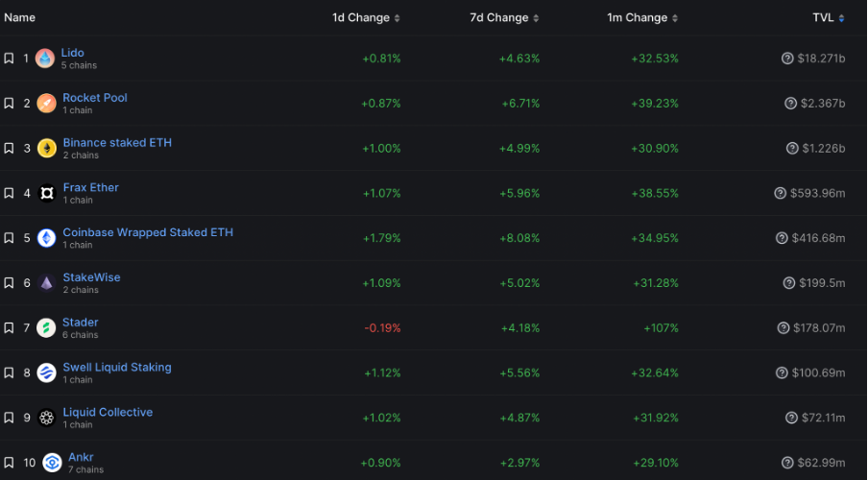
Task: Bookmark the Liquid Collective row
Action: [x=9, y=418]
